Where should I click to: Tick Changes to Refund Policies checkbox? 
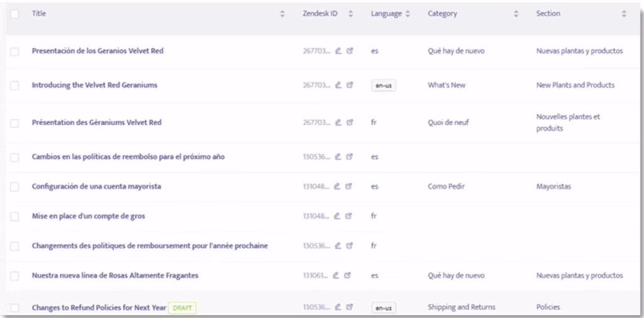[15, 308]
